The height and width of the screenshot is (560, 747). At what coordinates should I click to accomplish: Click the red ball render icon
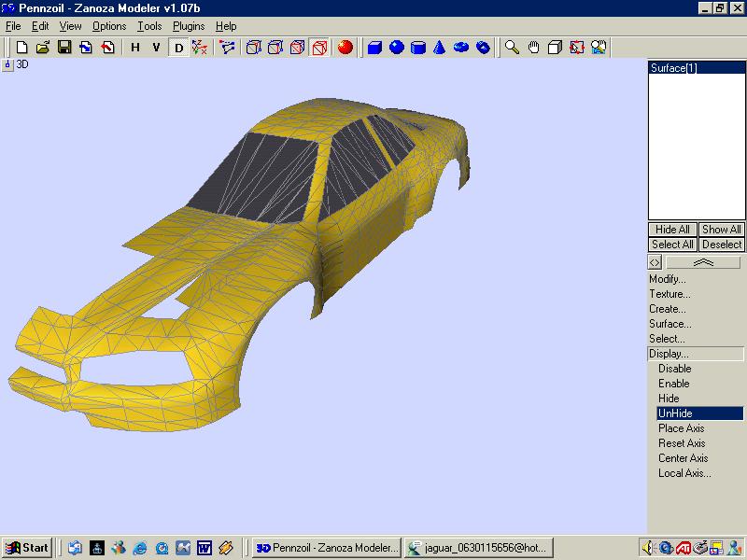[345, 47]
